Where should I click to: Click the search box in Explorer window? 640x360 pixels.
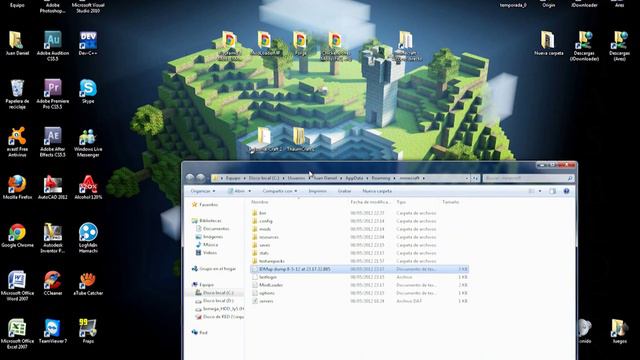[x=528, y=178]
